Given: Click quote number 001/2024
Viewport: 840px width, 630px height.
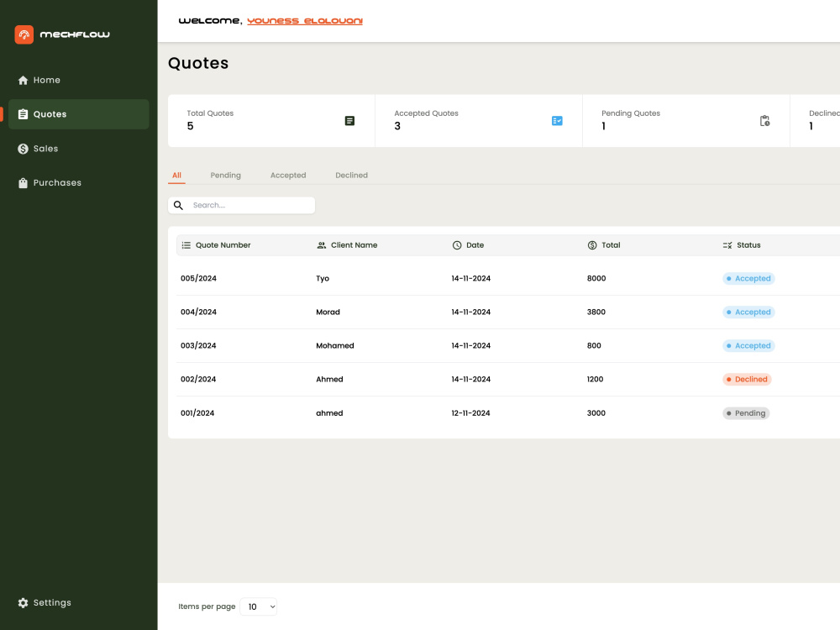Looking at the screenshot, I should [x=197, y=413].
